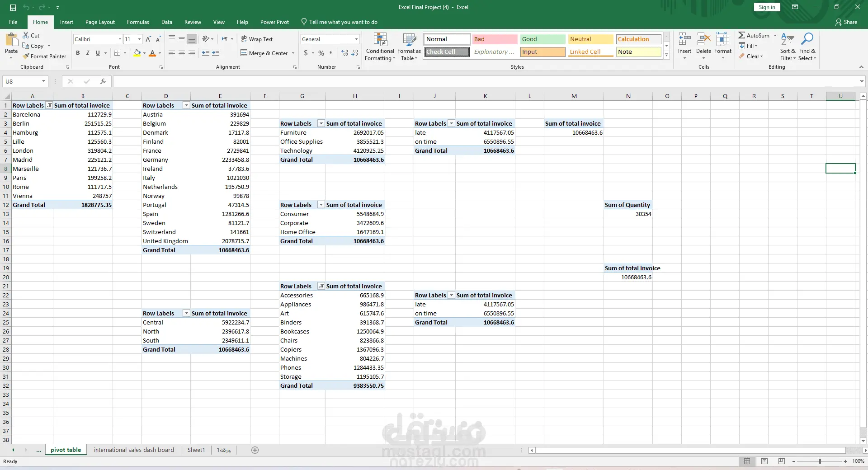Apply the fill color bucket
This screenshot has width=868, height=470.
click(x=137, y=53)
